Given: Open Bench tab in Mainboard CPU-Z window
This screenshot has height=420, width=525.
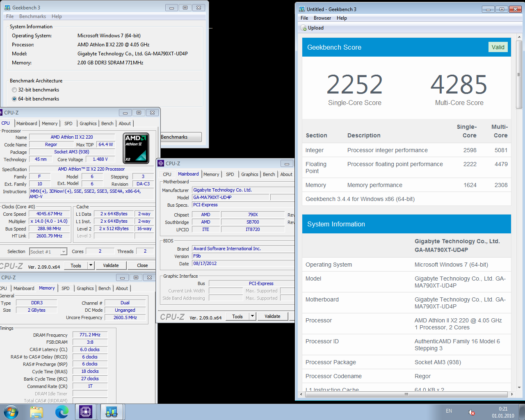Looking at the screenshot, I should 269,174.
